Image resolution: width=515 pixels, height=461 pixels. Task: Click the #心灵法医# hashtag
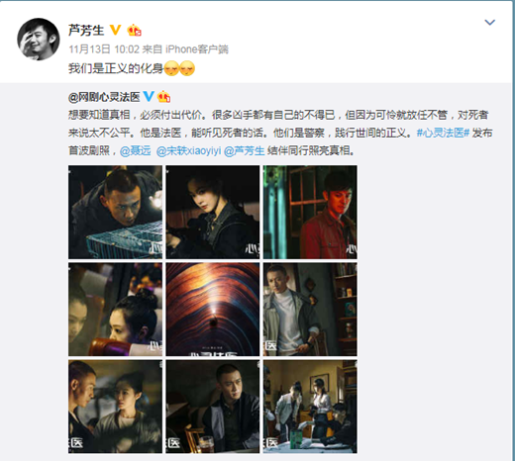click(x=443, y=133)
